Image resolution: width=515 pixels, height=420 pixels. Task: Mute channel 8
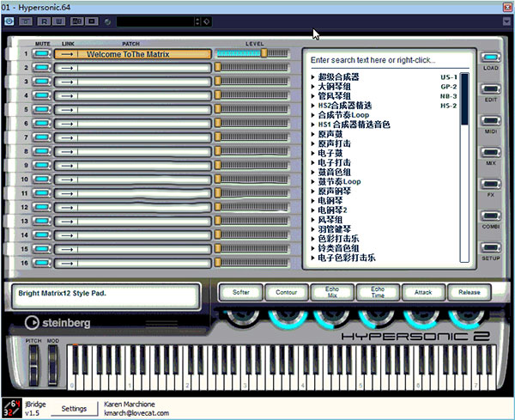pyautogui.click(x=42, y=151)
